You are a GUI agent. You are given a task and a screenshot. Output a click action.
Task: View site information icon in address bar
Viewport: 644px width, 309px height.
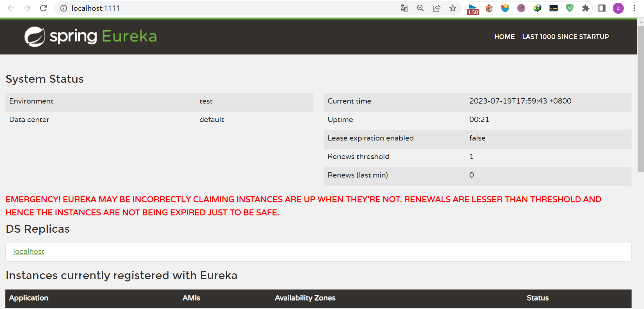64,8
